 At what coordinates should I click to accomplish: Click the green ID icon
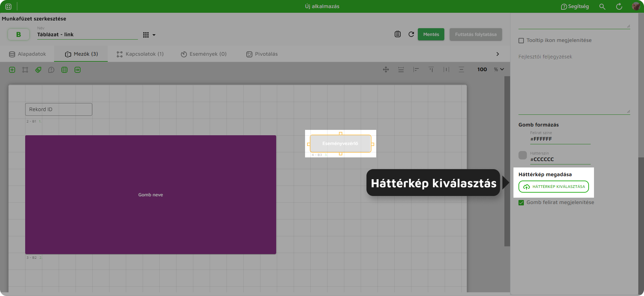[78, 70]
